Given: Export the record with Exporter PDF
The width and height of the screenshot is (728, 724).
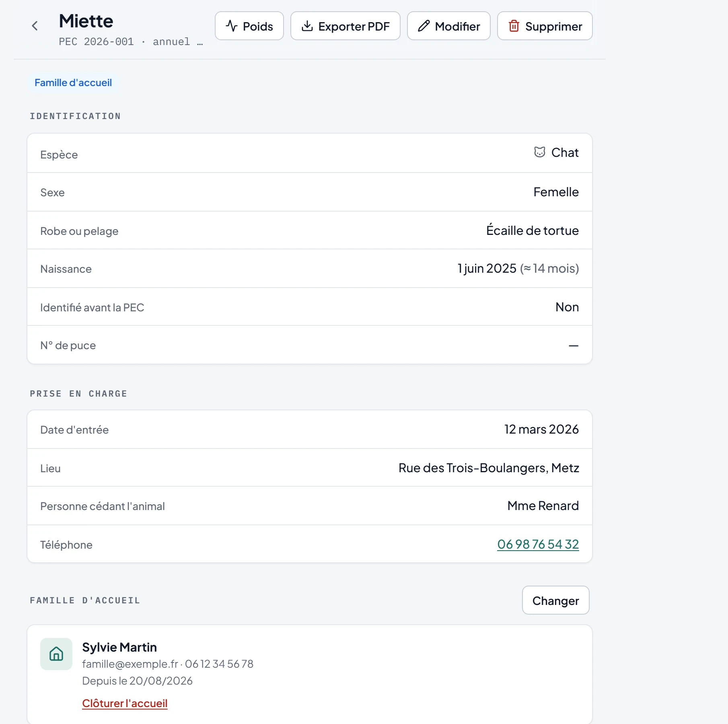Looking at the screenshot, I should point(345,26).
